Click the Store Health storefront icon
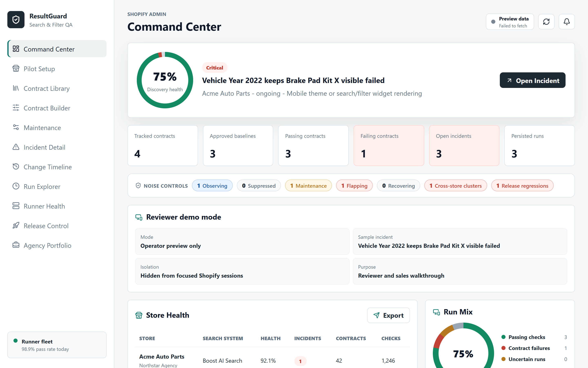588x368 pixels. (139, 315)
